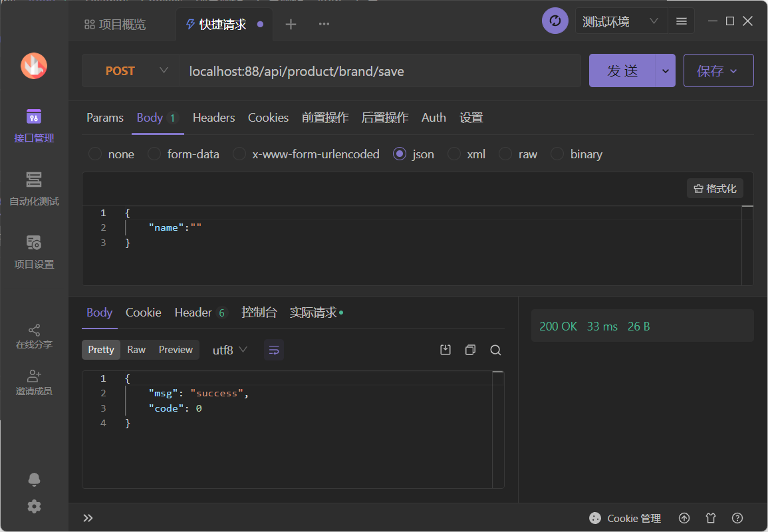
Task: Open the 保存 save dropdown
Action: coord(718,71)
